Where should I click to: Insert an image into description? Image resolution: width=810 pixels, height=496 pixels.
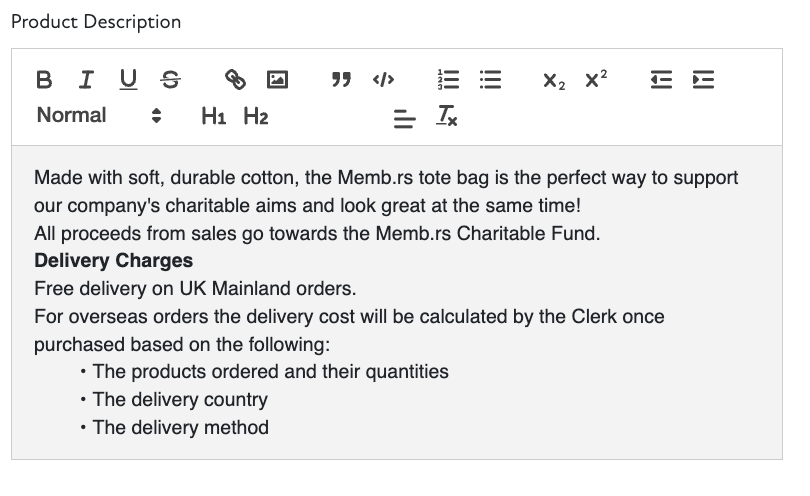click(278, 80)
